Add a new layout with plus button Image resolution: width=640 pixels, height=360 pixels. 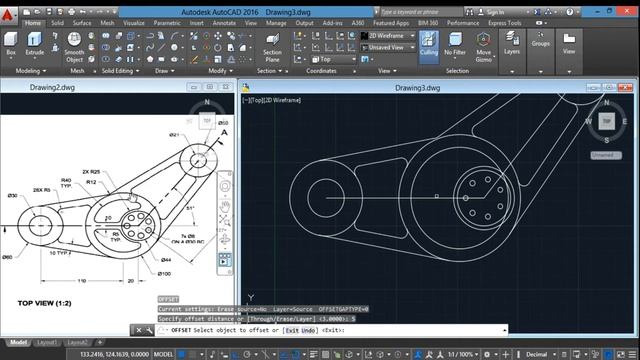pos(100,342)
